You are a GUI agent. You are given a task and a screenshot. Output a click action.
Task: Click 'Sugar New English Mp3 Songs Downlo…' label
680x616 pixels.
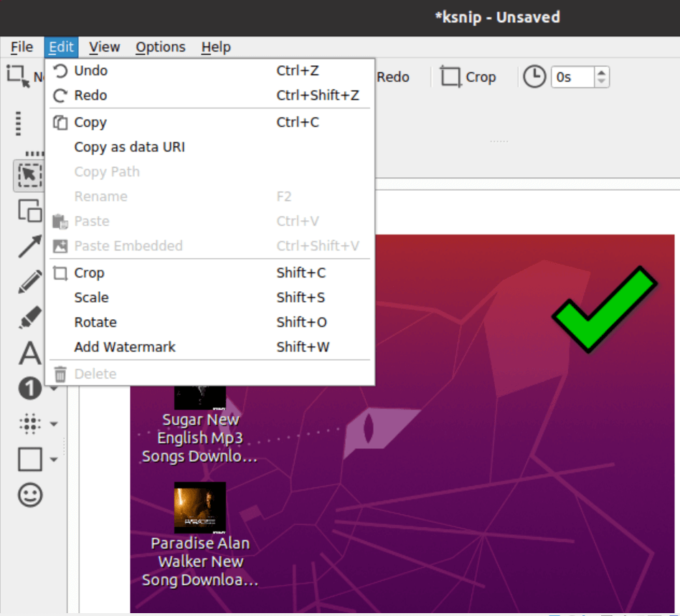[x=200, y=438]
